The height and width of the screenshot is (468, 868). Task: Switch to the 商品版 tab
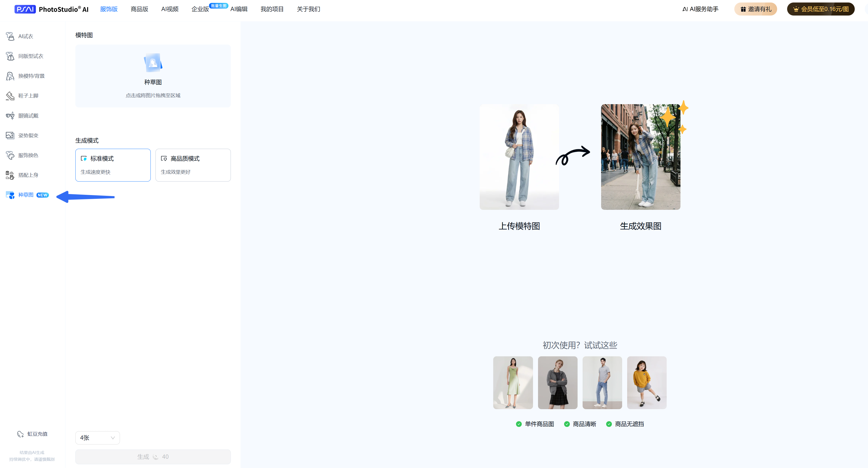[139, 9]
